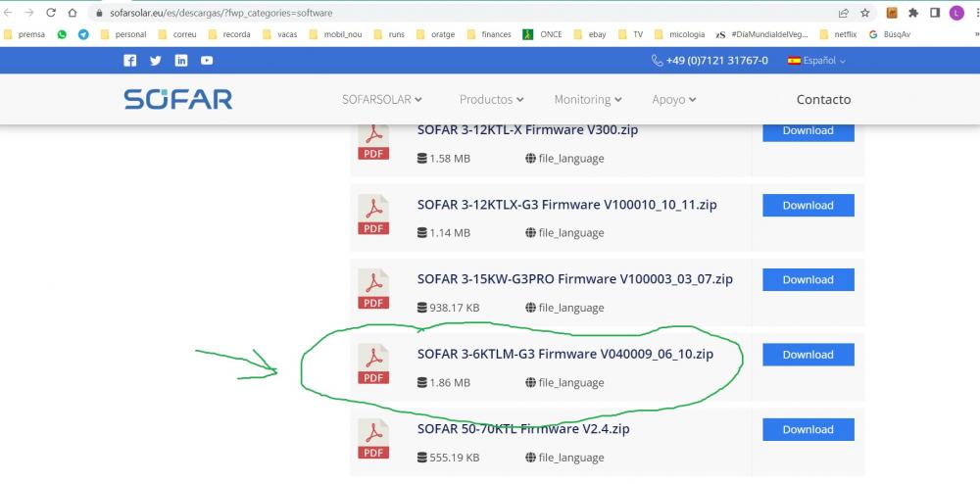
Task: Call the +49 (0)7121 31767-0 number link
Action: (717, 61)
